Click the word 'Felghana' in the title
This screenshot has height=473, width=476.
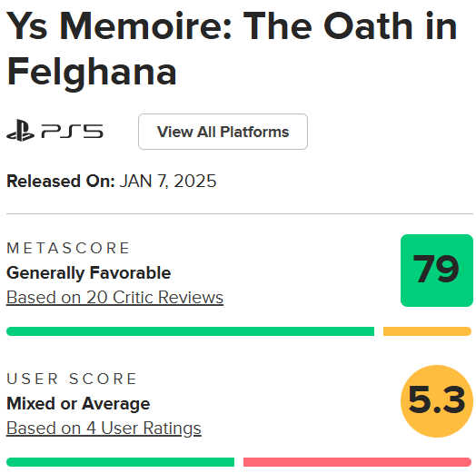[92, 73]
